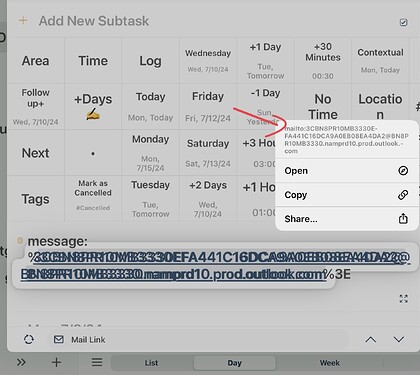Click the Mail Link envelope icon
This screenshot has height=375, width=420.
click(x=59, y=339)
